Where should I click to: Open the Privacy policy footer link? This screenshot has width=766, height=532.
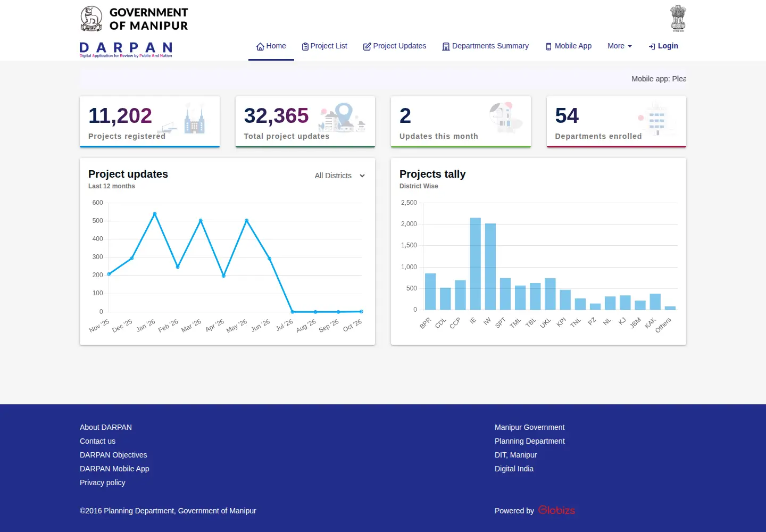pyautogui.click(x=103, y=483)
